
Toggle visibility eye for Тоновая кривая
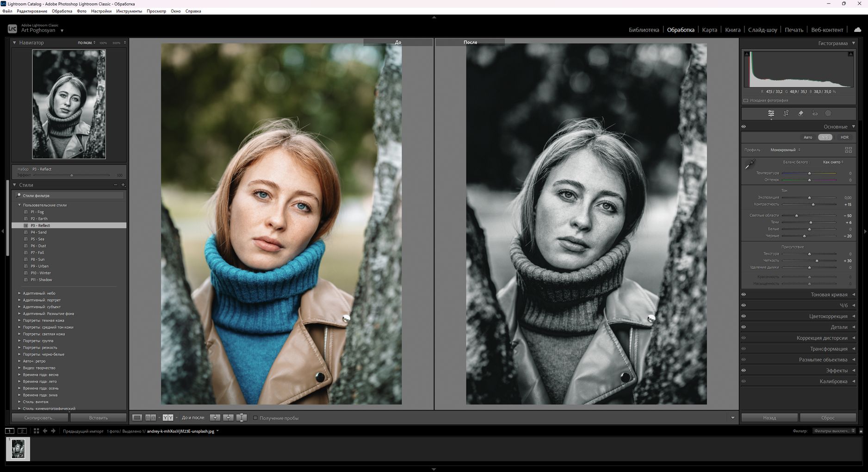point(744,295)
